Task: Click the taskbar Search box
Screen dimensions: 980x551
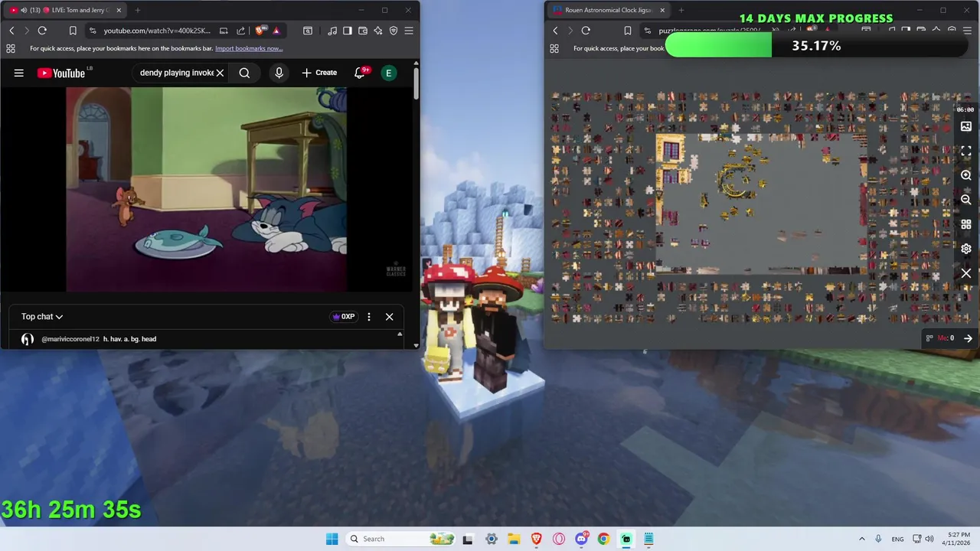Action: coord(400,539)
